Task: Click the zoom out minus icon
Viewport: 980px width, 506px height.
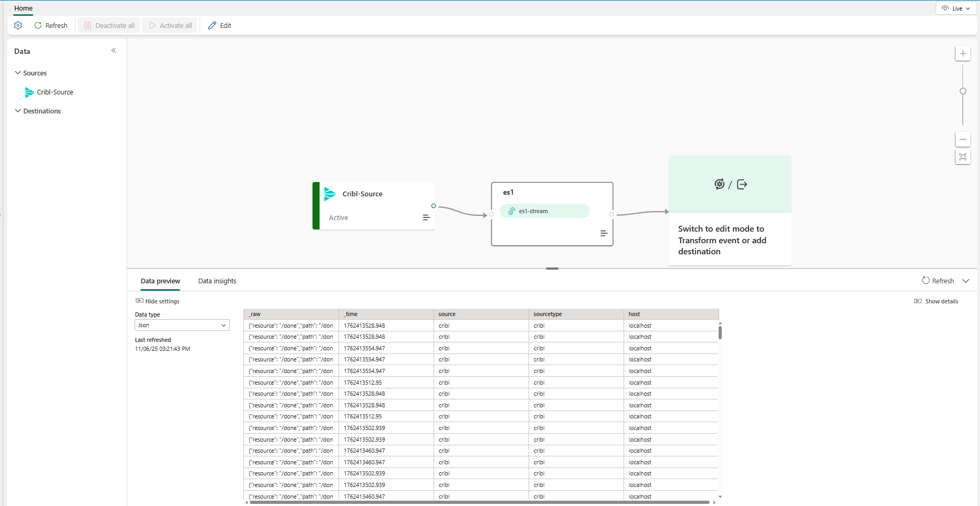Action: [963, 140]
